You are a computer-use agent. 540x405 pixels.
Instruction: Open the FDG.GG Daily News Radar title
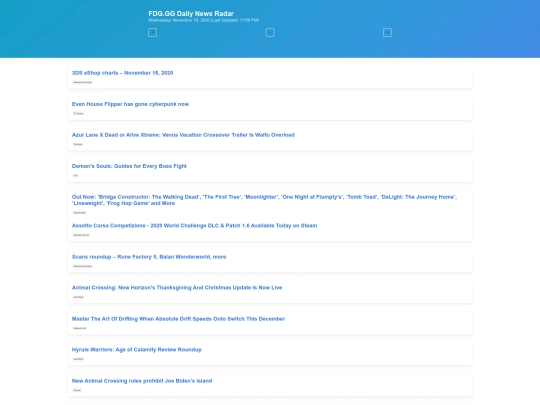[x=191, y=13]
